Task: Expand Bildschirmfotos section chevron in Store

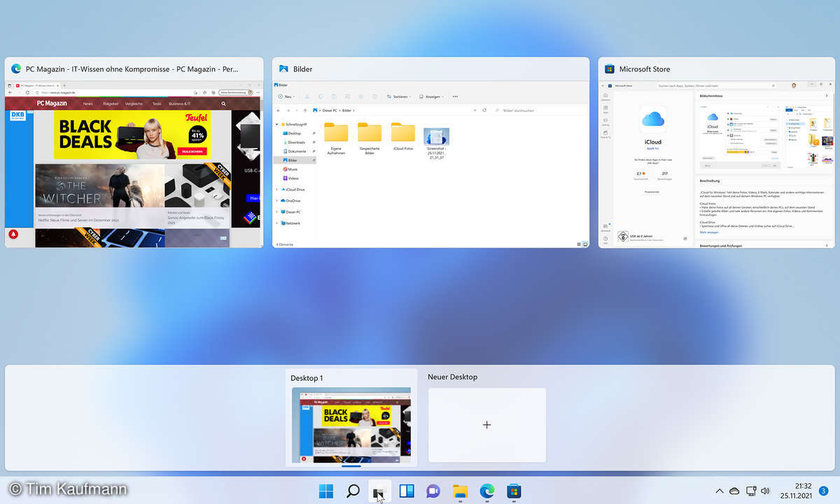Action: coord(826,95)
